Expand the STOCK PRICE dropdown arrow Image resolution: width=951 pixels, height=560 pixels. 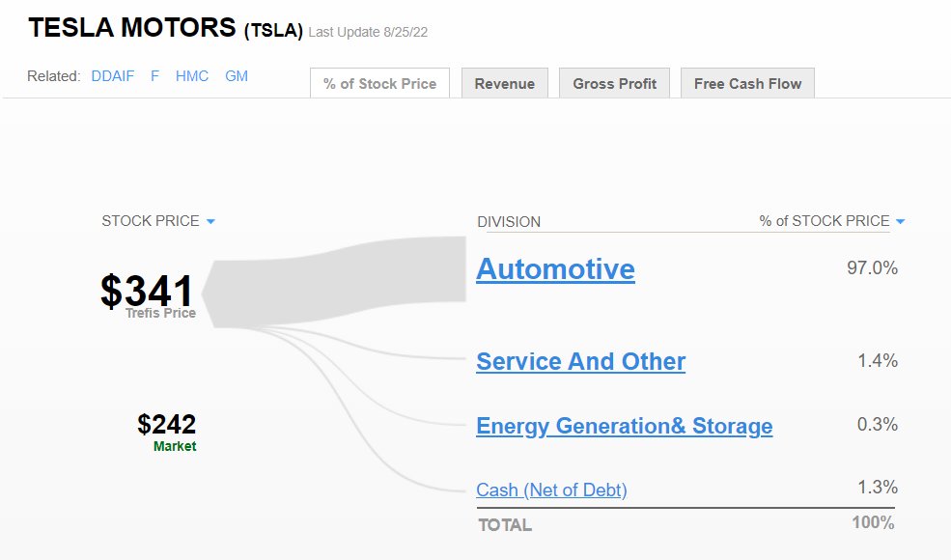(x=210, y=221)
